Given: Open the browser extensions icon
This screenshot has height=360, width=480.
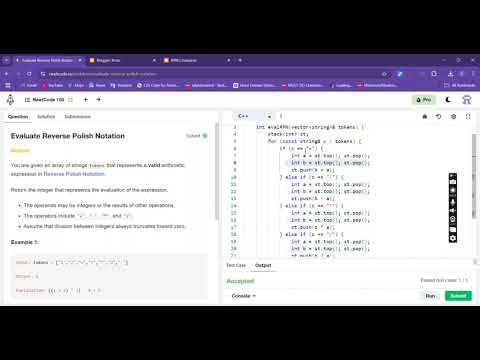Looking at the screenshot, I should pos(434,74).
